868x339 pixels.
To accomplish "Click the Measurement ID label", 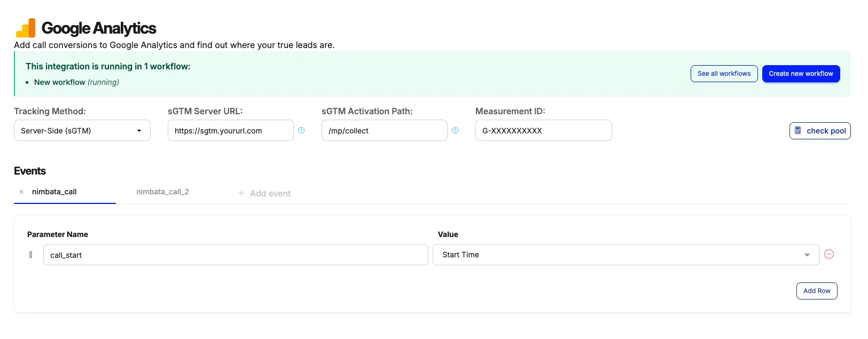I will pos(510,111).
